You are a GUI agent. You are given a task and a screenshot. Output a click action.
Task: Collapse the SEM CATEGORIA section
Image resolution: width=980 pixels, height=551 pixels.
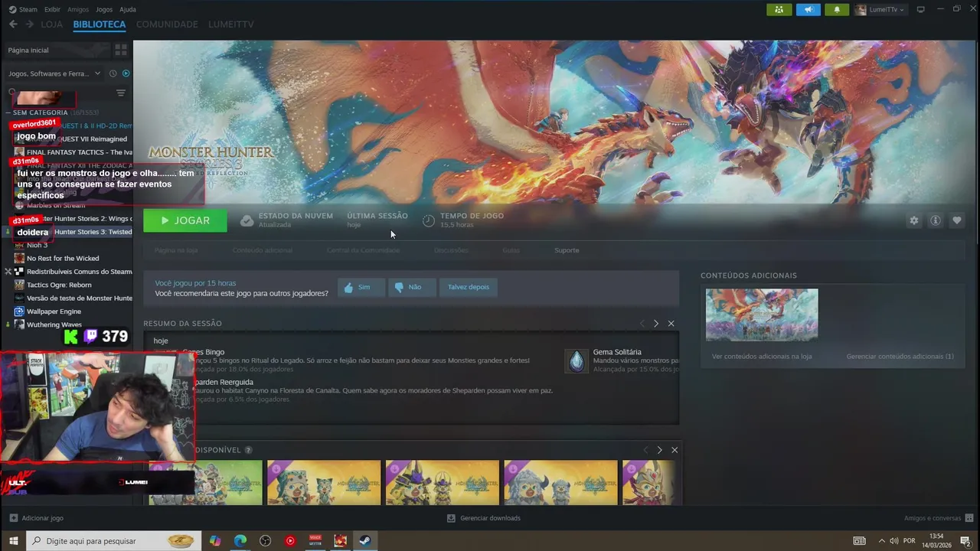pos(8,112)
